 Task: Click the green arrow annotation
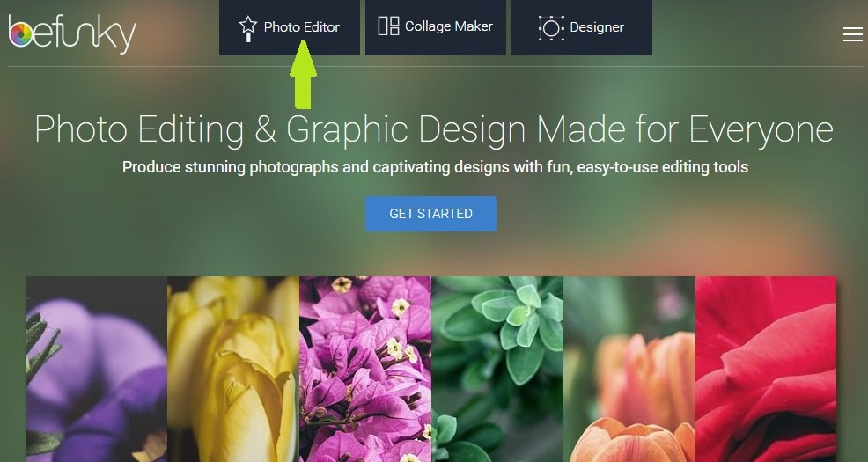click(x=303, y=75)
